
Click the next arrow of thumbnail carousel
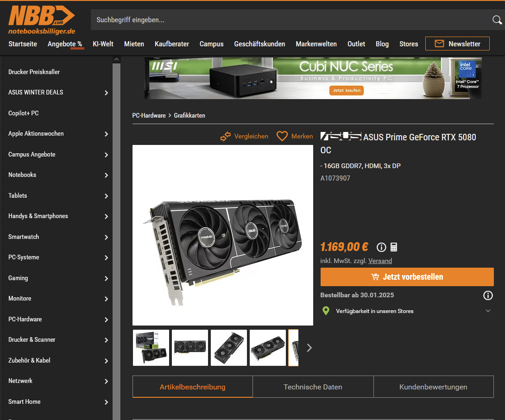(x=309, y=348)
